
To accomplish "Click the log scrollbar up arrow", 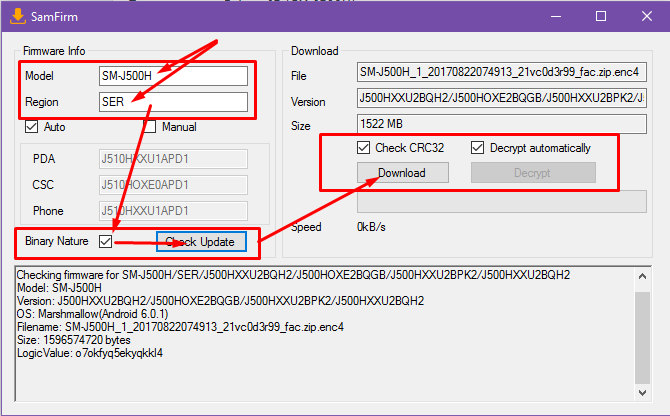I will 642,273.
